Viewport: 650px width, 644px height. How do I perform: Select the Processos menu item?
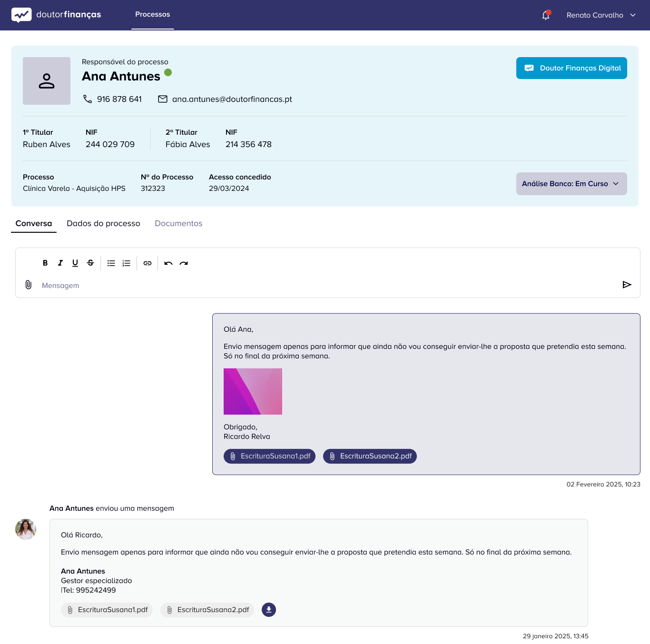tap(152, 14)
